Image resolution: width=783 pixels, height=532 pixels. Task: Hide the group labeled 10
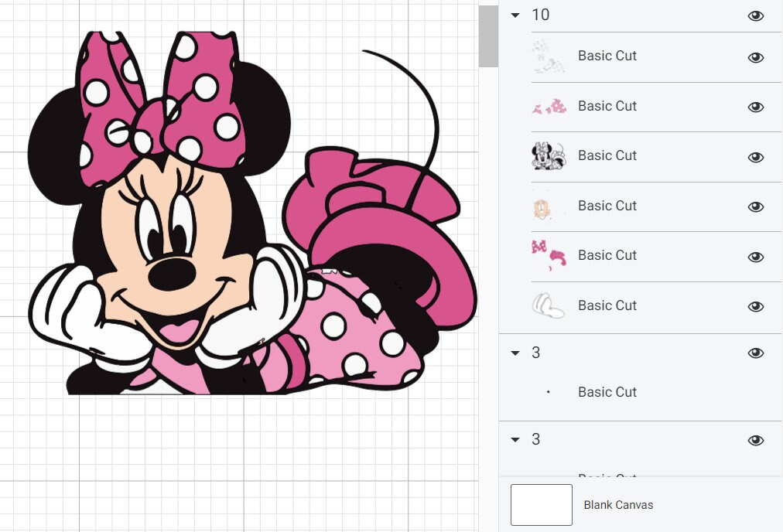(x=756, y=15)
